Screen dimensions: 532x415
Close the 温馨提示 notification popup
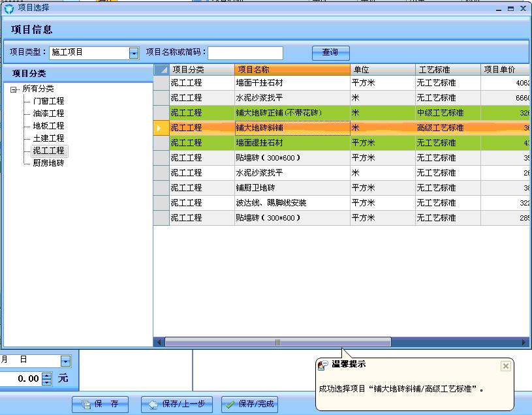(x=505, y=366)
